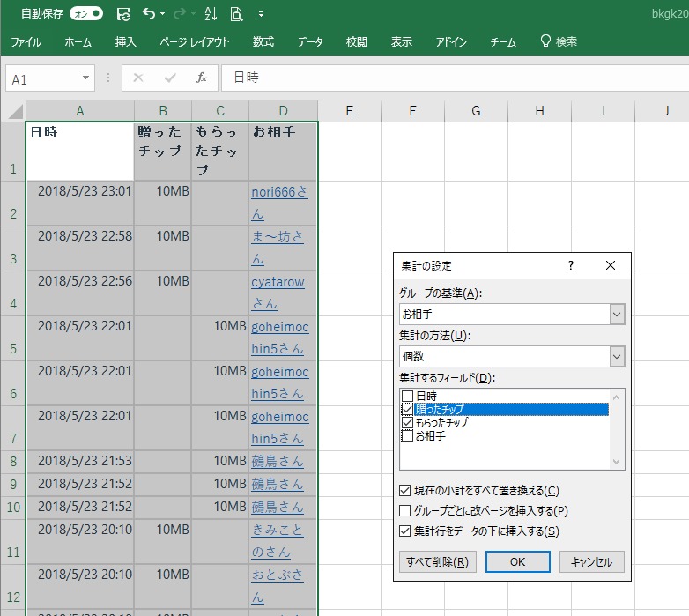689x616 pixels.
Task: Click the help question mark in dialog
Action: 570,265
